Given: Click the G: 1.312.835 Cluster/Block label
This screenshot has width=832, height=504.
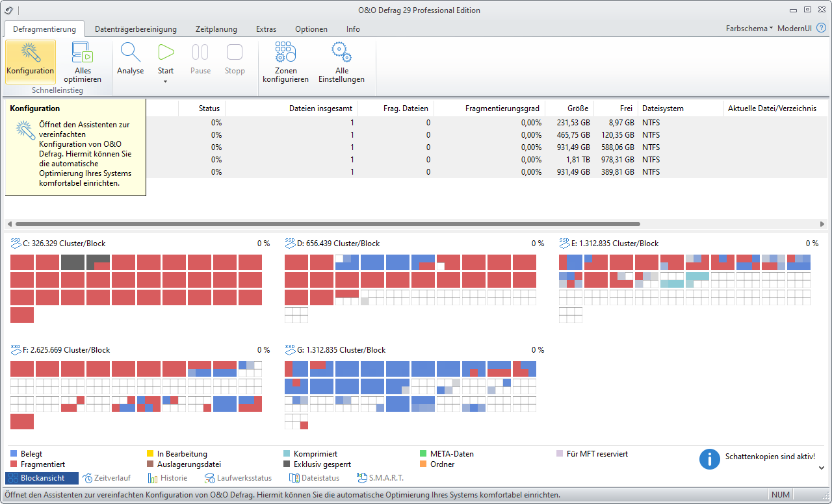Looking at the screenshot, I should tap(341, 350).
